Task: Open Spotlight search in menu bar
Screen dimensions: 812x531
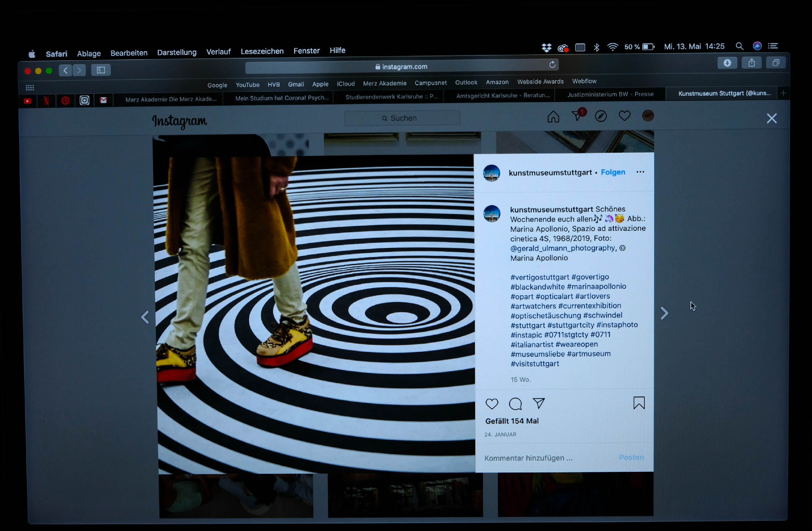Action: tap(739, 46)
